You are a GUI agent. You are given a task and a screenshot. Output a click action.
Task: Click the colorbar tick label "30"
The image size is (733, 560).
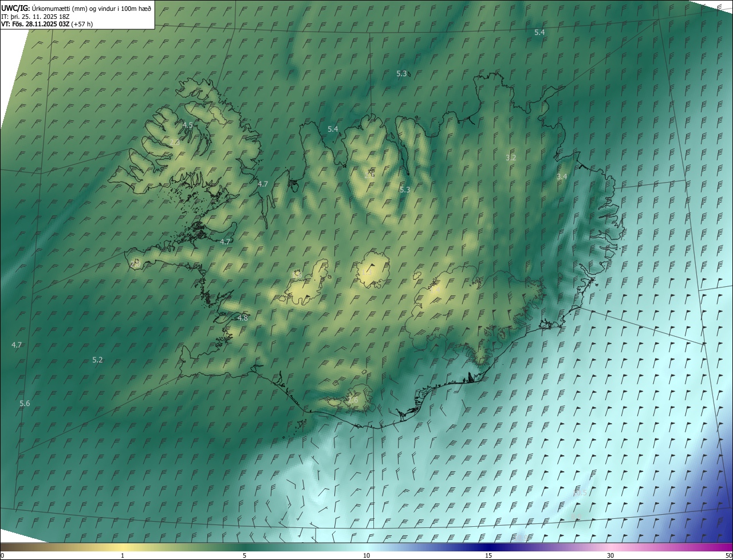[610, 556]
